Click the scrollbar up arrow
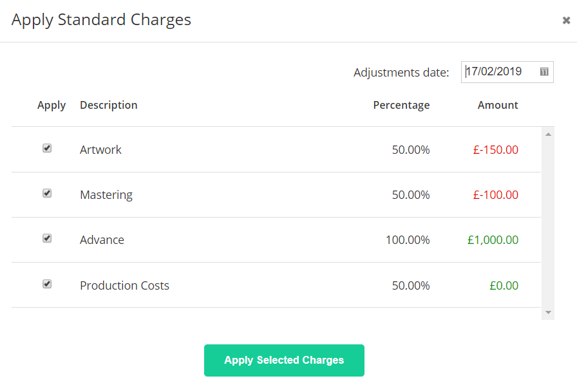Screen dimensions: 577x392 click(x=548, y=134)
